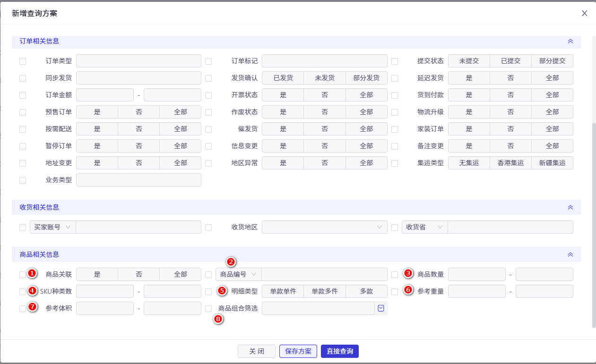Check the 发货确认 checkbox
This screenshot has width=596, height=364.
[x=208, y=78]
